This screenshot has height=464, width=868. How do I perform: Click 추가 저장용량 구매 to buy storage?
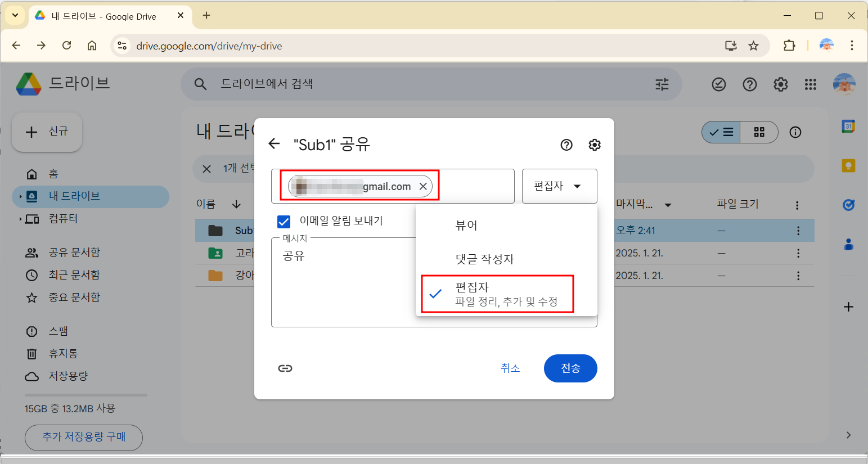(83, 438)
